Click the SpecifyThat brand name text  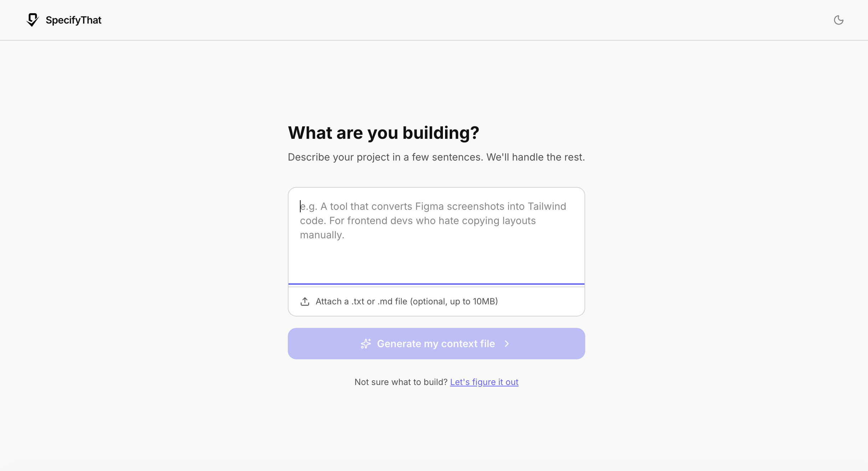click(x=73, y=20)
